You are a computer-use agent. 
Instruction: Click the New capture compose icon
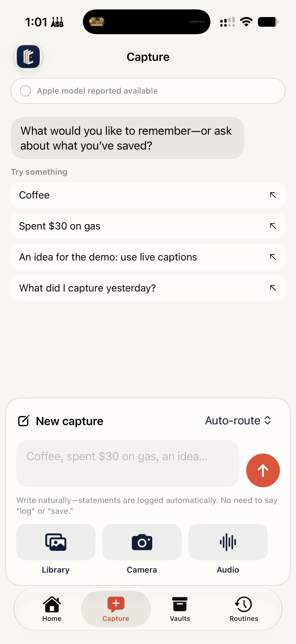[x=24, y=421]
